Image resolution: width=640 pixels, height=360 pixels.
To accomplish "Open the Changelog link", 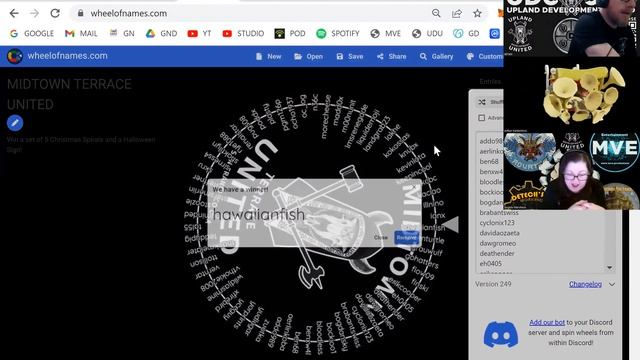I will pyautogui.click(x=585, y=284).
